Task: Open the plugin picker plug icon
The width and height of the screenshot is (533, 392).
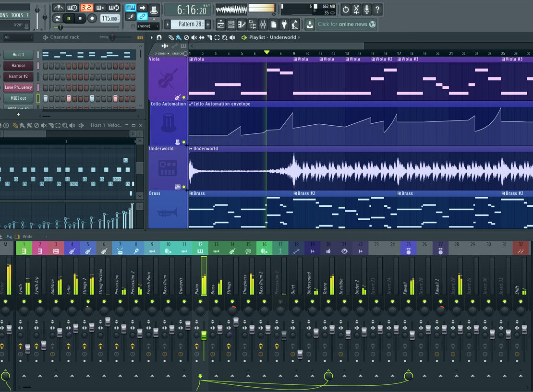Action: coord(284,24)
